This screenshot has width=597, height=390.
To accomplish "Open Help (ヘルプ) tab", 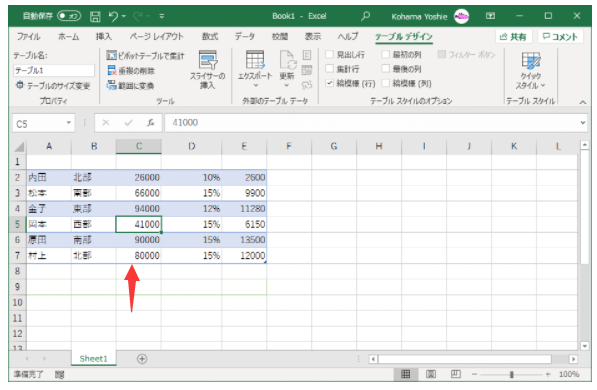I will coord(348,37).
